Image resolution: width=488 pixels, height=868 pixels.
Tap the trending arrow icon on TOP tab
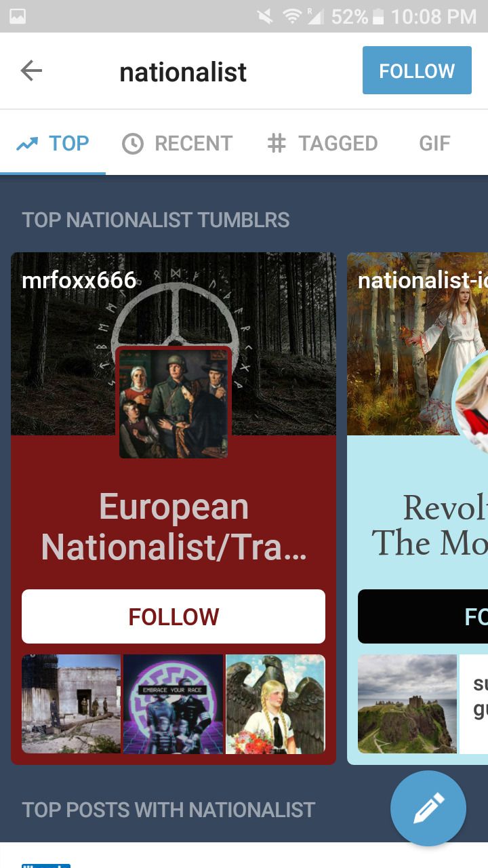[x=27, y=144]
